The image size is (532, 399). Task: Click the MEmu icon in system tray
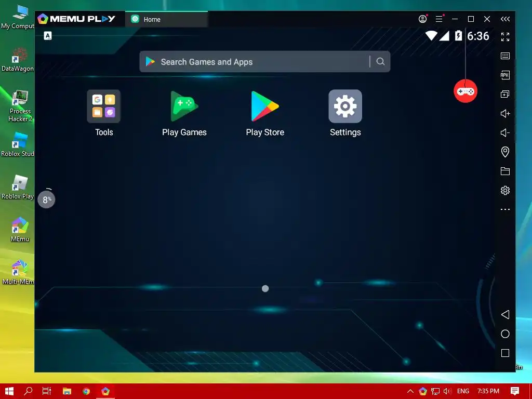pos(423,391)
